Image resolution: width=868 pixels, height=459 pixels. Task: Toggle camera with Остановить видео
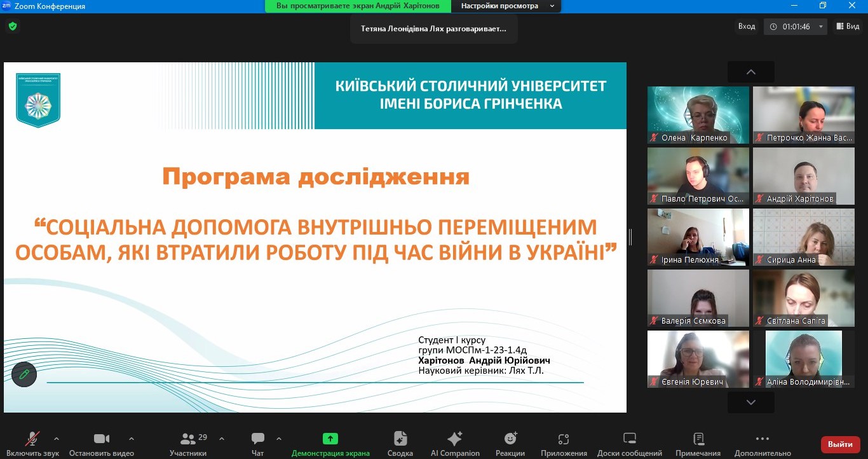click(102, 444)
